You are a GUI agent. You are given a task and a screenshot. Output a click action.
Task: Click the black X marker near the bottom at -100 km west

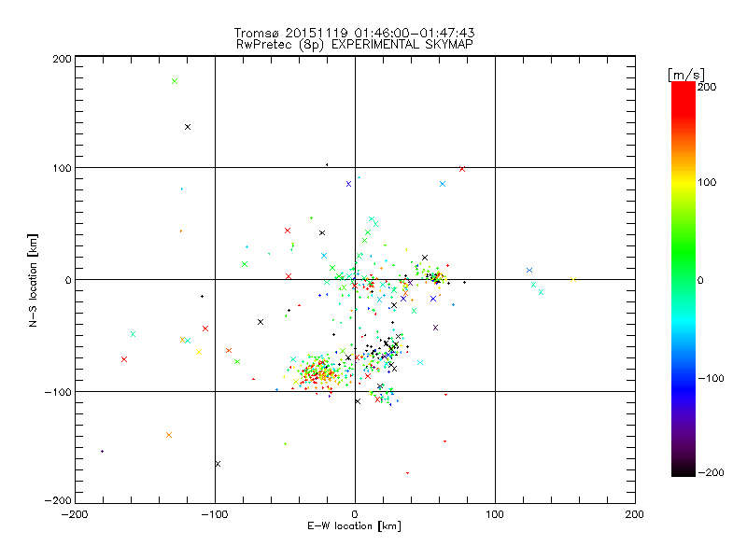[218, 464]
